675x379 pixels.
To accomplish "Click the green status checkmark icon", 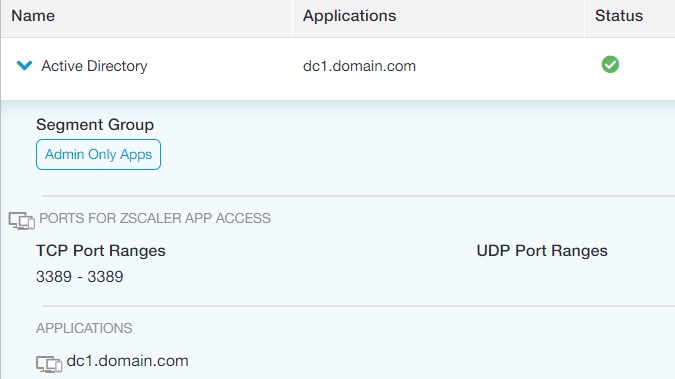I will pyautogui.click(x=610, y=65).
